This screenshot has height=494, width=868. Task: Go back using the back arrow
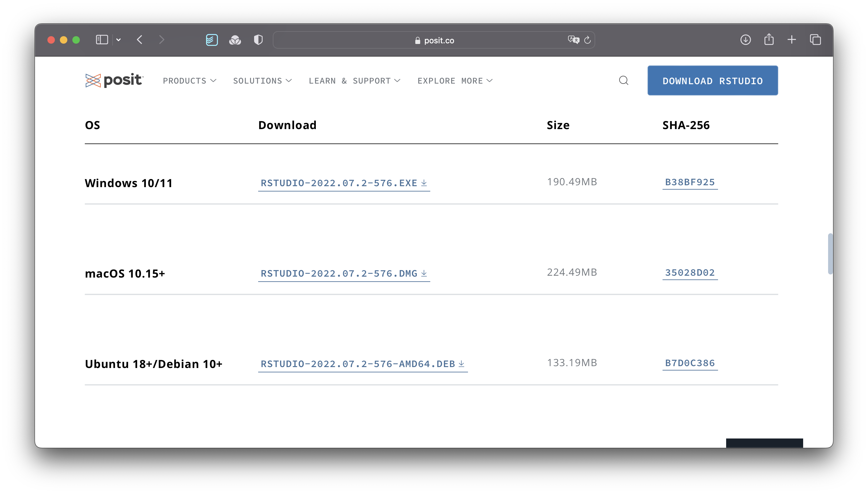(140, 40)
